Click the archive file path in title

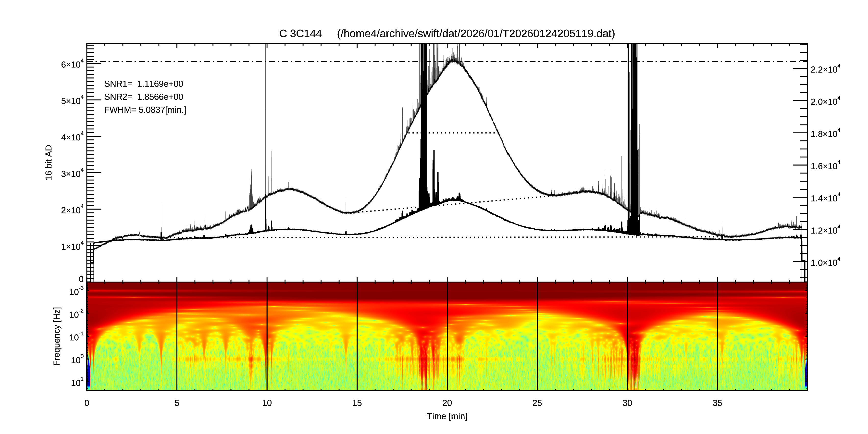(x=476, y=34)
